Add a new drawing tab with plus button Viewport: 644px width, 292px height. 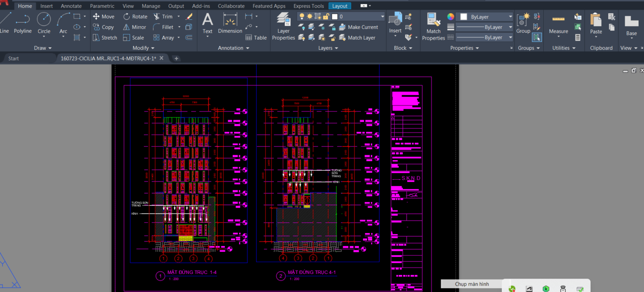click(x=176, y=58)
